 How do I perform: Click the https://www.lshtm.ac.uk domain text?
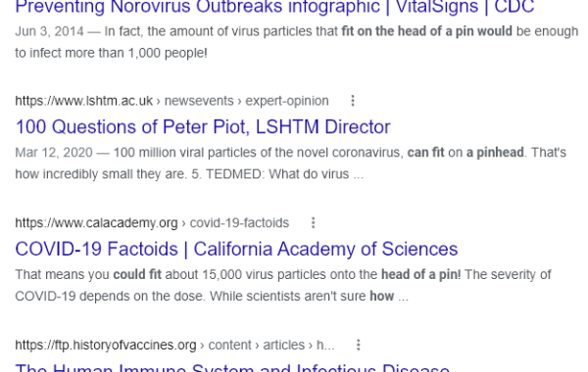tap(83, 101)
